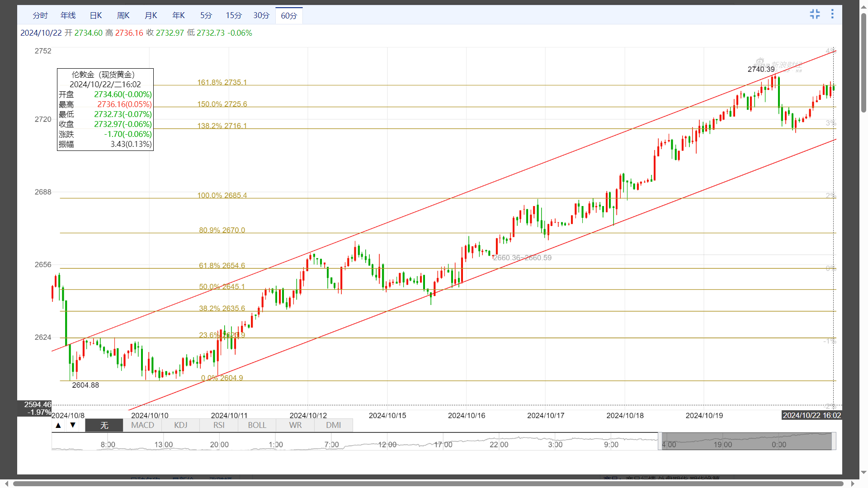Enable the KDJ indicator
Image resolution: width=868 pixels, height=488 pixels.
[180, 425]
